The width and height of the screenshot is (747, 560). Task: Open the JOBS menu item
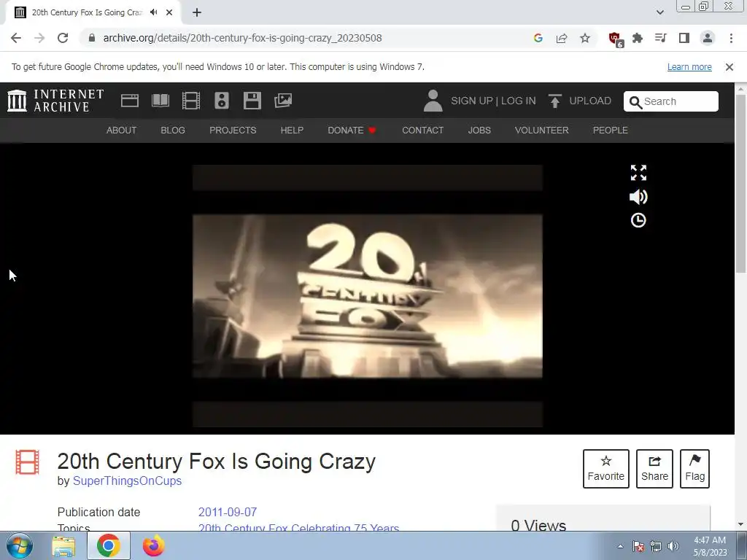(479, 130)
